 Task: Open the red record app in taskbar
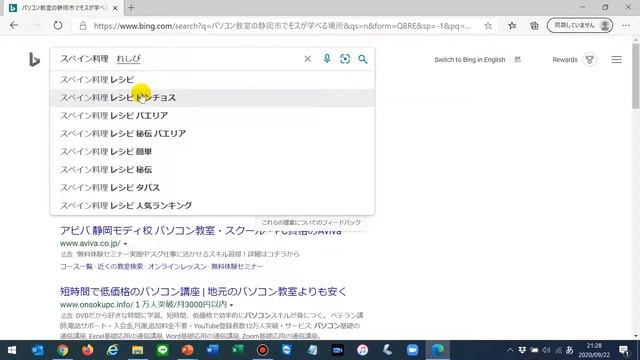(x=262, y=350)
